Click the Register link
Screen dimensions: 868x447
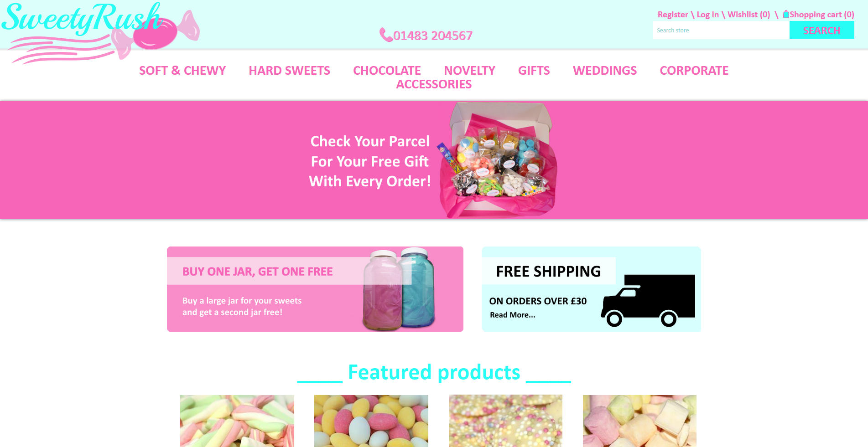673,15
